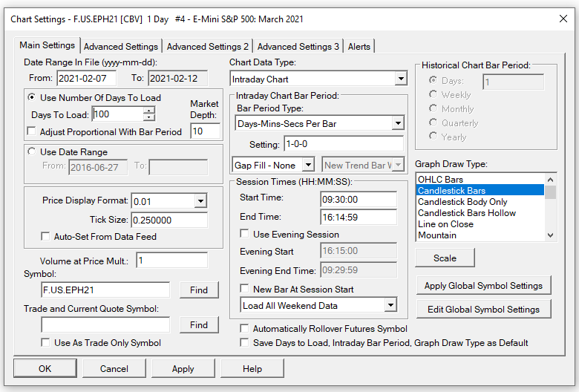The height and width of the screenshot is (392, 579).
Task: Click the Date Range From field 2021-02-07
Action: 86,79
